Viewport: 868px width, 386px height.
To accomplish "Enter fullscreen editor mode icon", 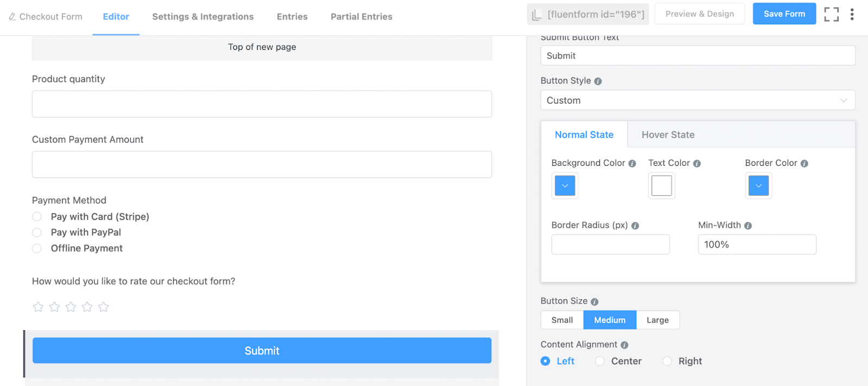I will (831, 14).
